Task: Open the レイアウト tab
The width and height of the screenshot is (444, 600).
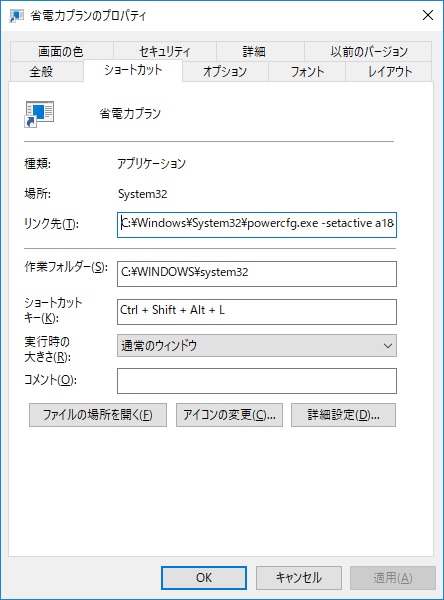Action: 390,72
